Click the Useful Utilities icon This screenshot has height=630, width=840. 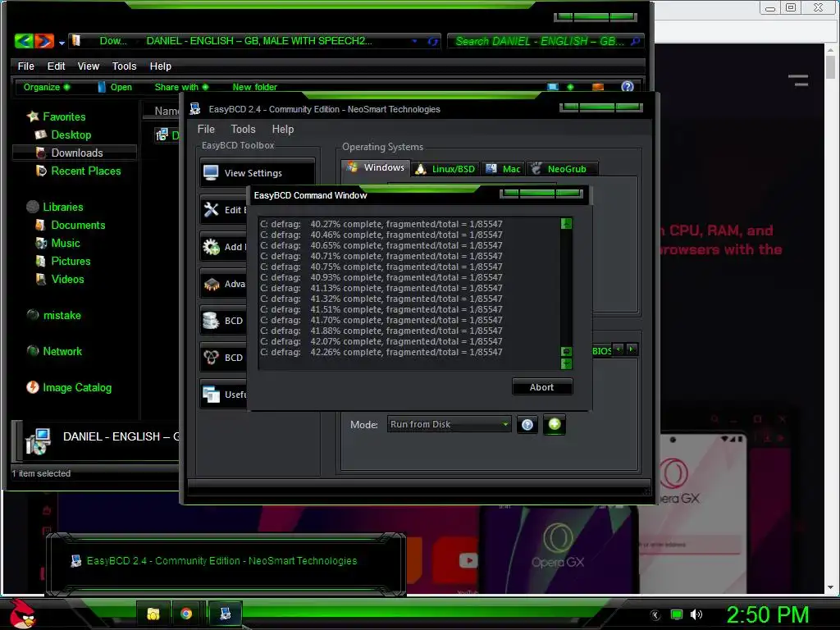click(x=211, y=395)
